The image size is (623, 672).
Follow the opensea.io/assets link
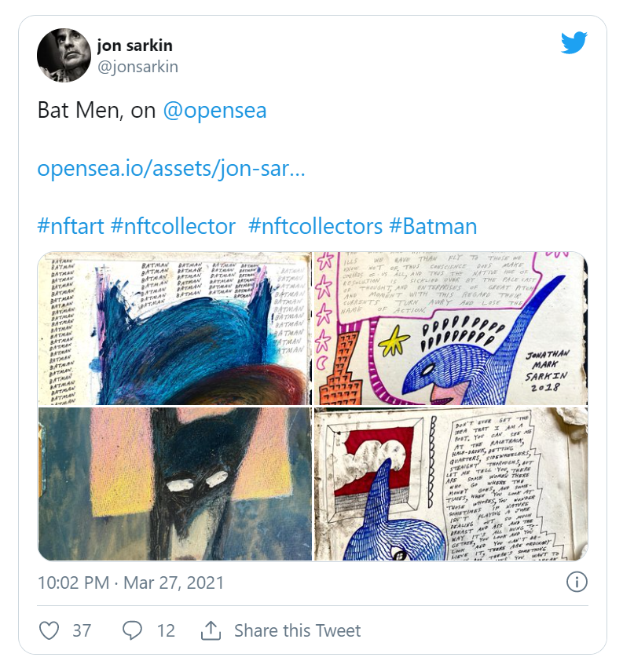pos(170,169)
